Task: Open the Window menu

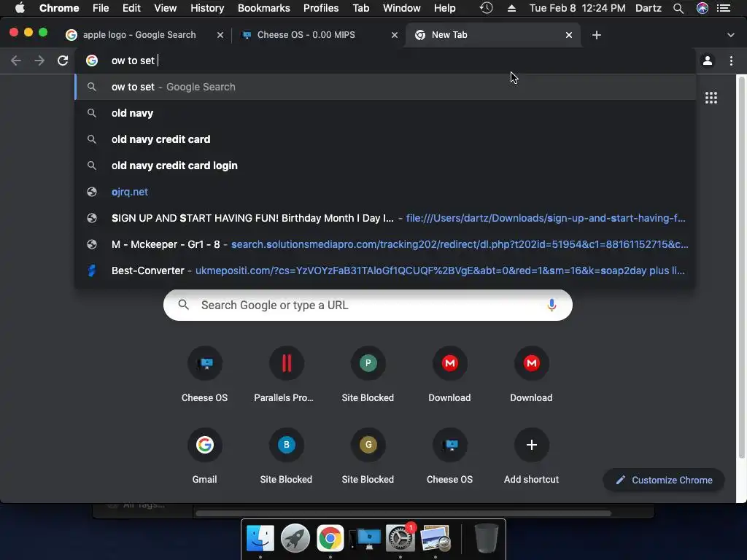Action: tap(402, 8)
